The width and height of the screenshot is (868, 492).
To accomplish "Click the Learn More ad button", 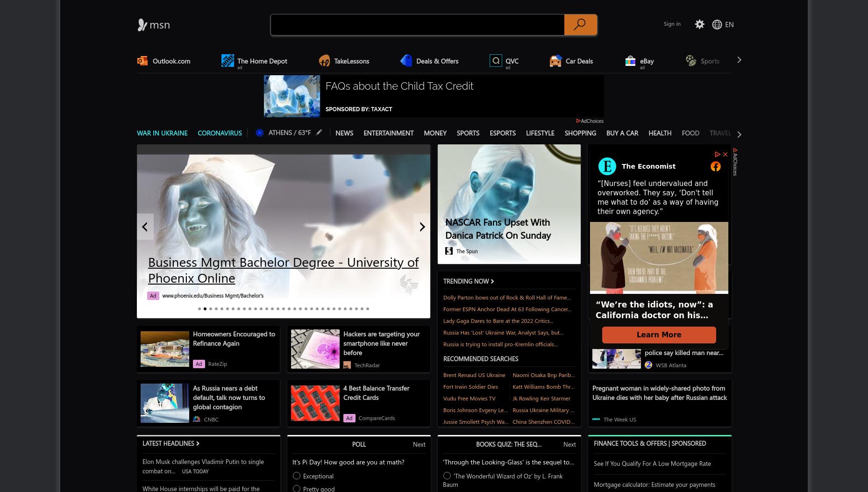I will click(x=659, y=335).
